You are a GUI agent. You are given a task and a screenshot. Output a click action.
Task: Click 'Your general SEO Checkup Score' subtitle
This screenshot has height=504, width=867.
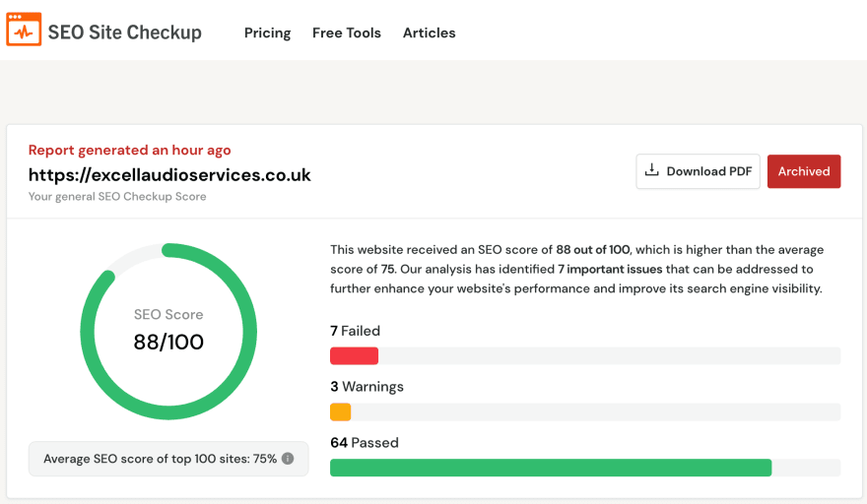(x=117, y=197)
